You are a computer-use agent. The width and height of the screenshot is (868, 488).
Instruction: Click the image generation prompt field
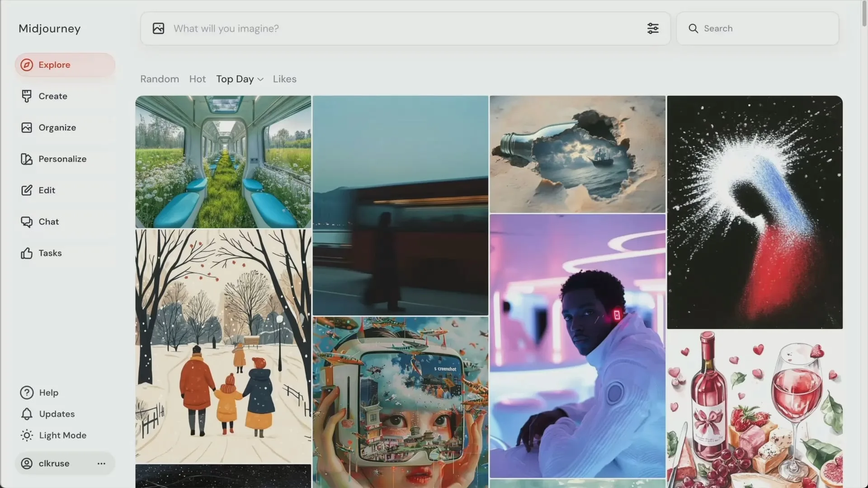click(x=405, y=28)
